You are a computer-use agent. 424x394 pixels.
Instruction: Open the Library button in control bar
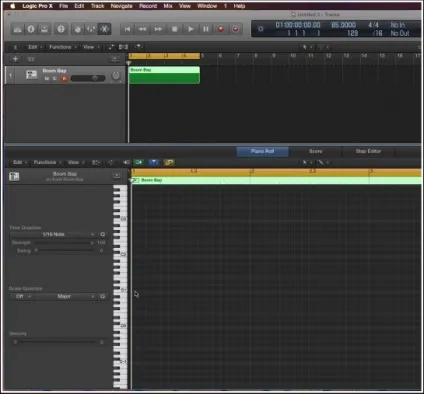click(17, 29)
